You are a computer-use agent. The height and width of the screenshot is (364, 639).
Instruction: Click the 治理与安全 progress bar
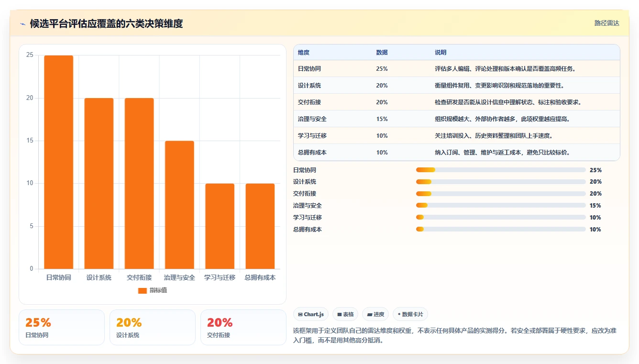pyautogui.click(x=501, y=206)
